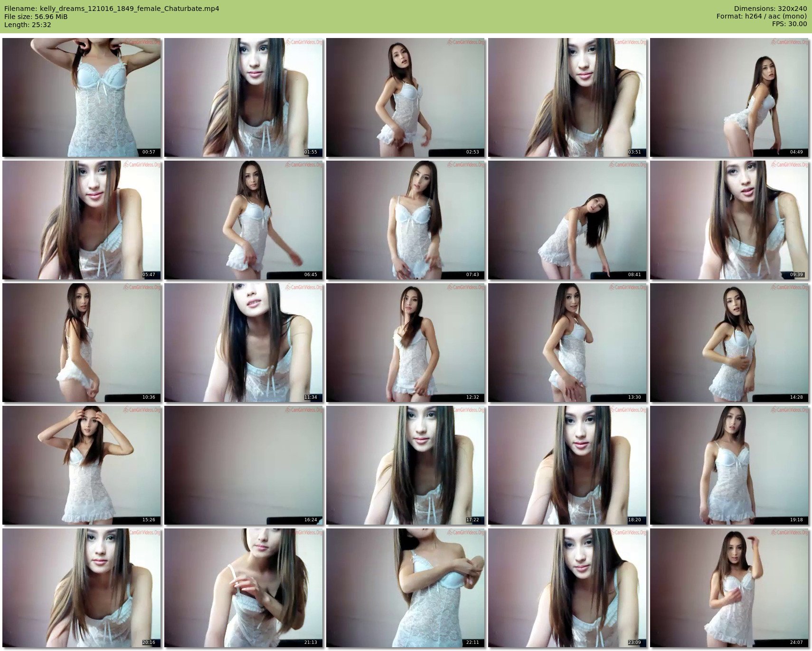This screenshot has height=651, width=812.
Task: Click the empty-wall frame at 16:24
Action: tap(243, 465)
